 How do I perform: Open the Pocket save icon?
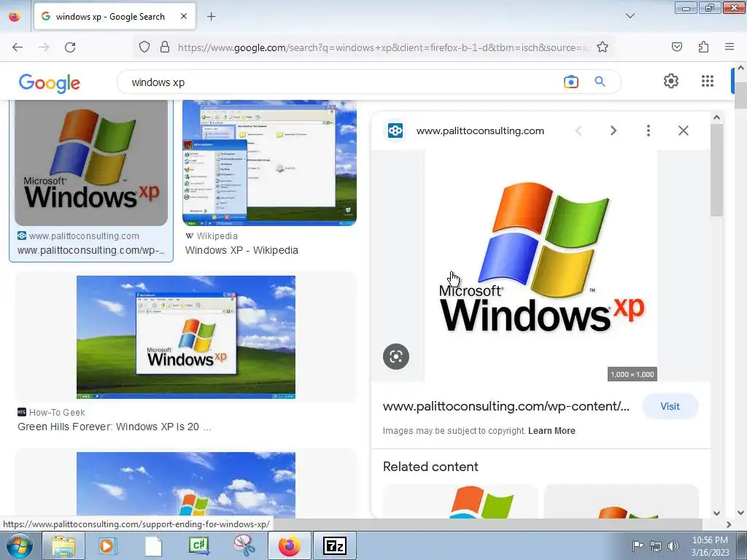coord(676,47)
